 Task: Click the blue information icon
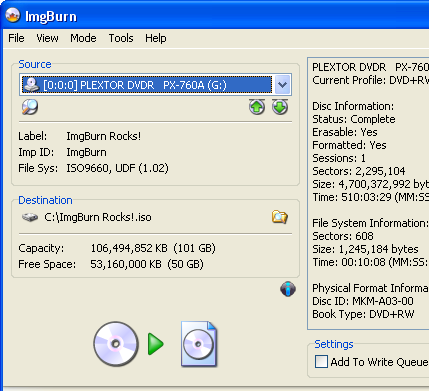tap(288, 289)
